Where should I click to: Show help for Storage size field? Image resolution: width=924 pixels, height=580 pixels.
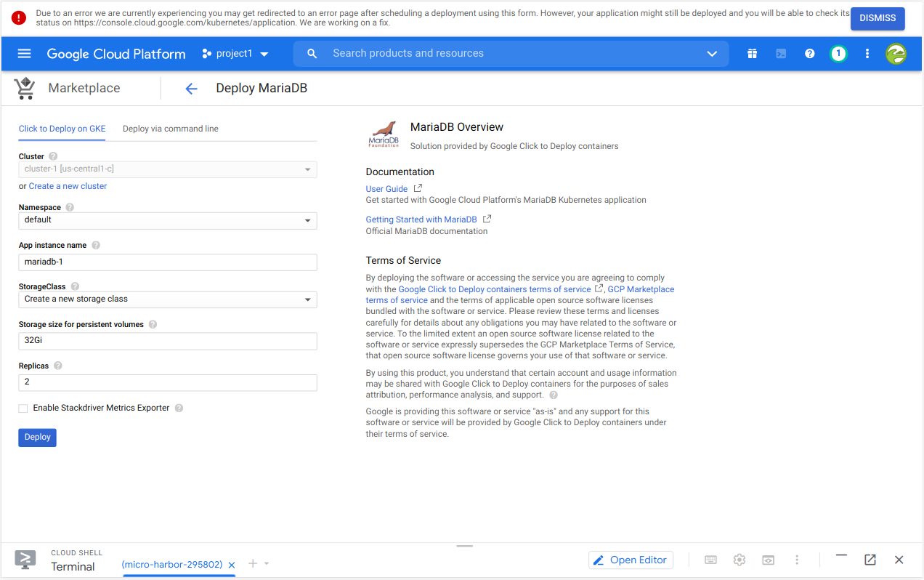tap(153, 325)
